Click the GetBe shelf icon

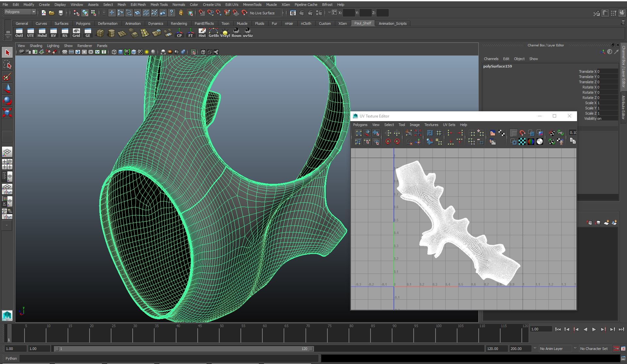tap(213, 33)
